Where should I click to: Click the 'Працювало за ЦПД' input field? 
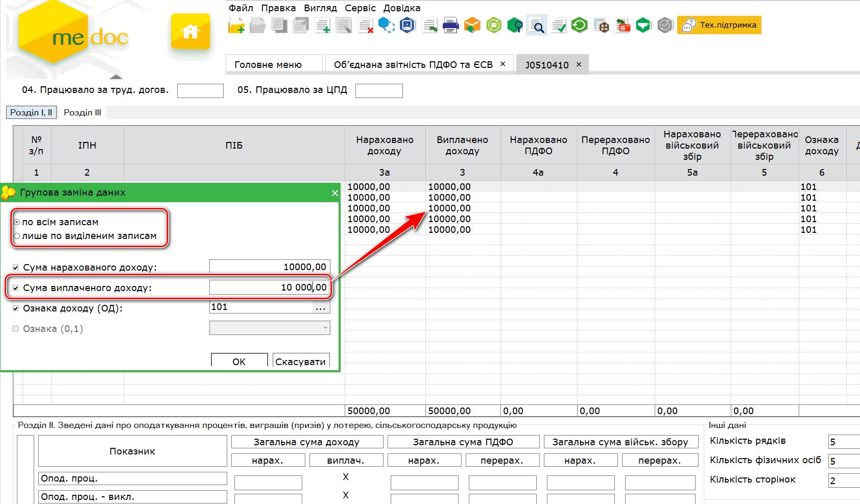[x=379, y=91]
